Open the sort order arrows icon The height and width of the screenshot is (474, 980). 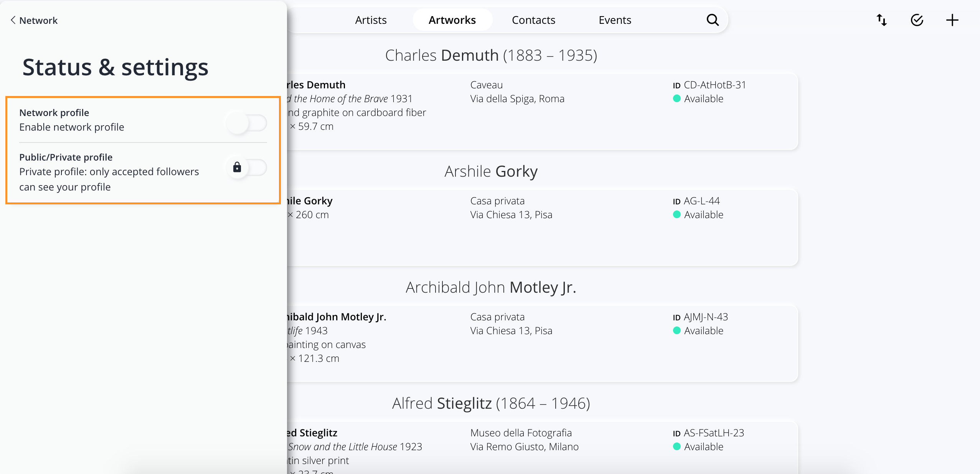882,20
